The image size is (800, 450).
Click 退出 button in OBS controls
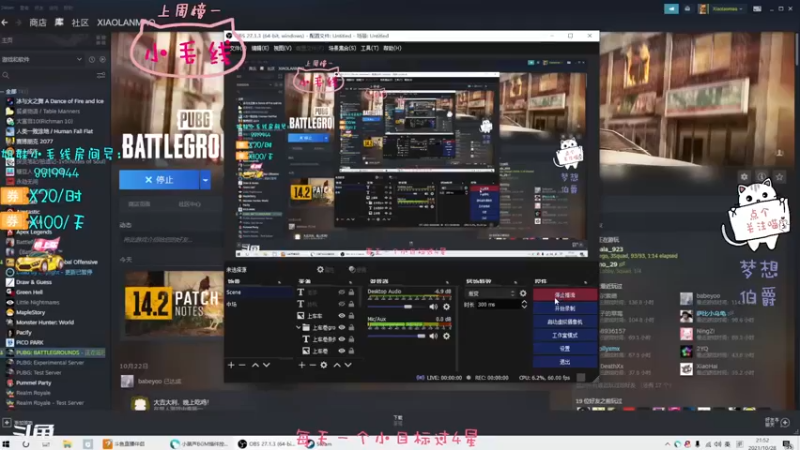click(x=565, y=362)
